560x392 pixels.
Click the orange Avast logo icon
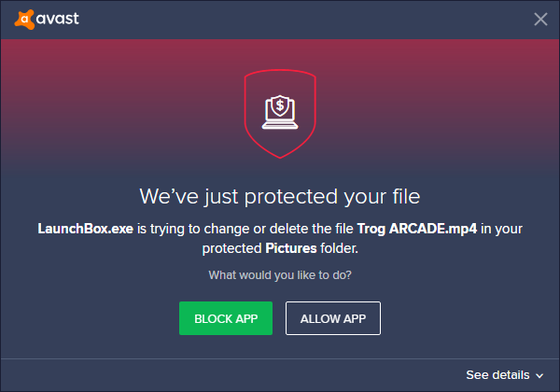coord(24,19)
